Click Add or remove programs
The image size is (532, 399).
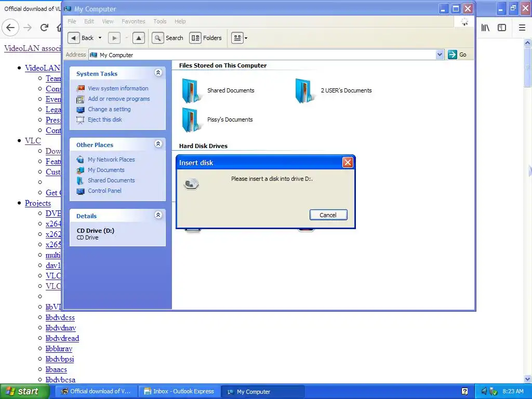coord(119,99)
